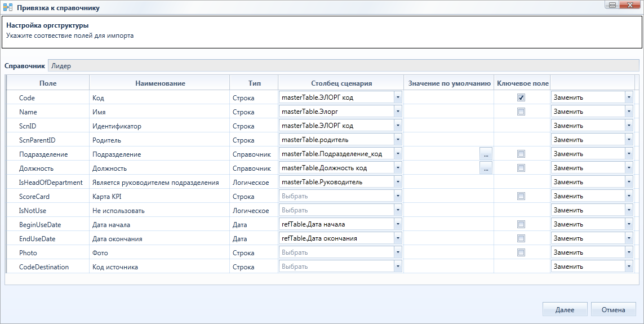Open Заменить dropdown in IsHeadOfDepartment row
The image size is (644, 324).
pos(629,182)
